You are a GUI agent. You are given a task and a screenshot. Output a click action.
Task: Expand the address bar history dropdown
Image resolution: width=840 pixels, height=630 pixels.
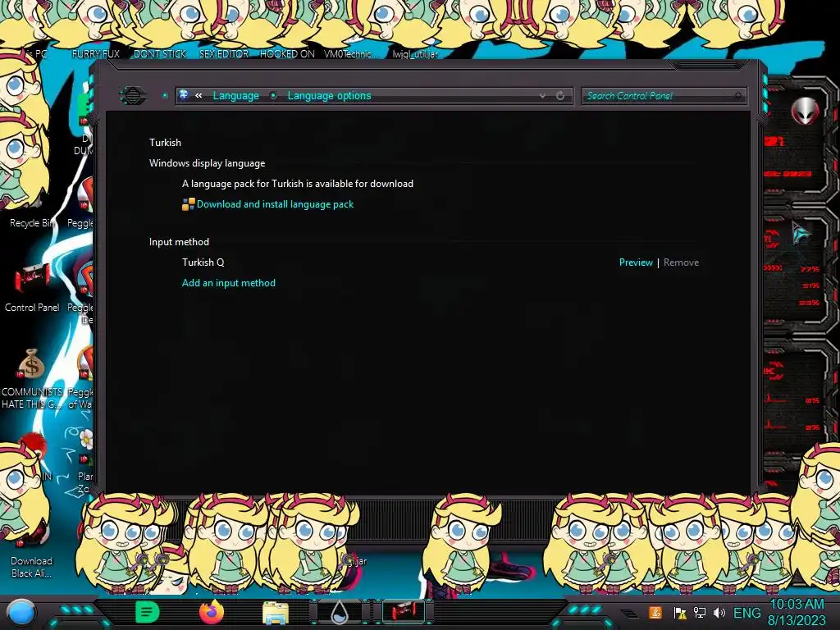coord(542,95)
